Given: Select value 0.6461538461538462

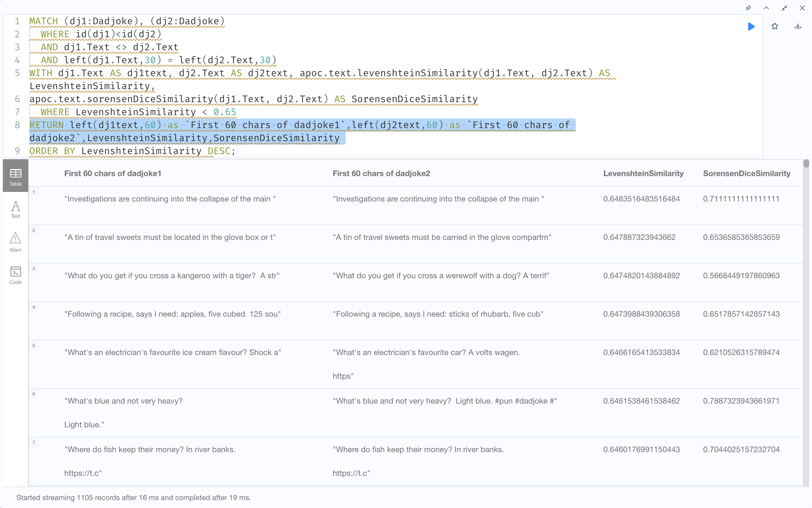Looking at the screenshot, I should tap(641, 401).
